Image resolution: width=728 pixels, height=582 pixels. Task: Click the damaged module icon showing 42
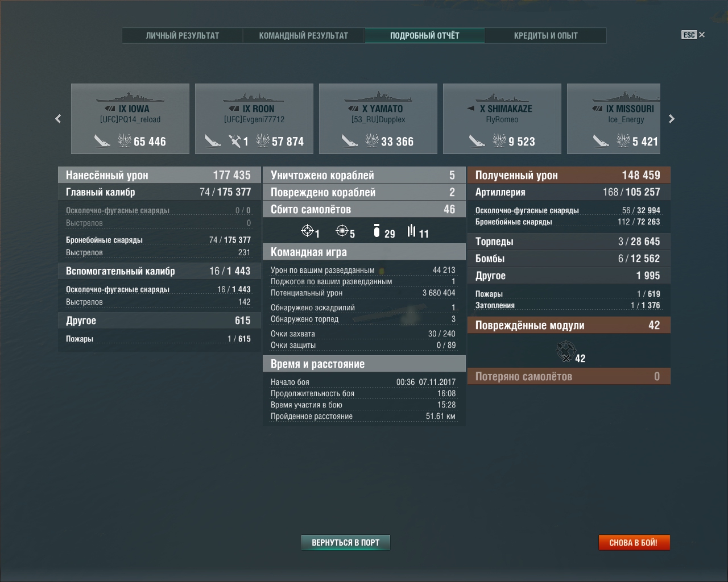click(x=566, y=352)
